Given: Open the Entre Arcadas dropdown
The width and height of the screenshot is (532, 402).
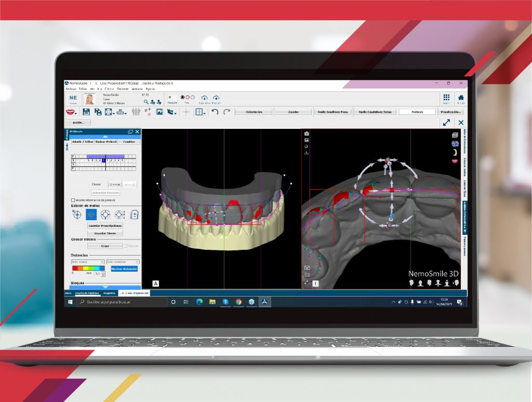Looking at the screenshot, I should point(87,262).
